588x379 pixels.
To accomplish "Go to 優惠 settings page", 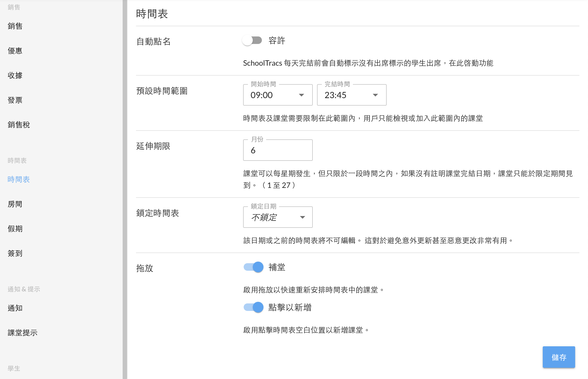I will (x=15, y=51).
